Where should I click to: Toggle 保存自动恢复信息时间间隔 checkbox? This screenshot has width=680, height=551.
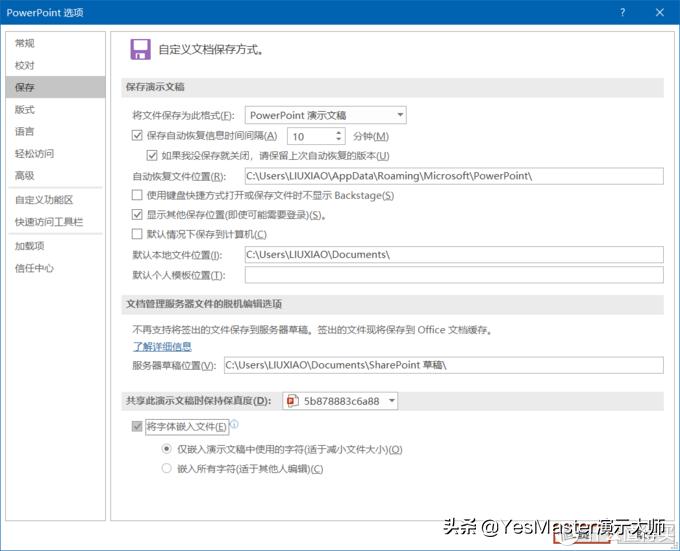(137, 136)
